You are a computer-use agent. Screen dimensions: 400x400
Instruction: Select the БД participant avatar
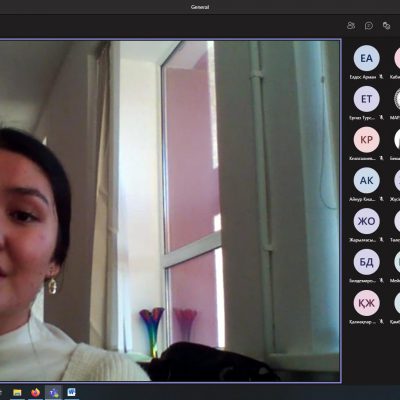[366, 262]
